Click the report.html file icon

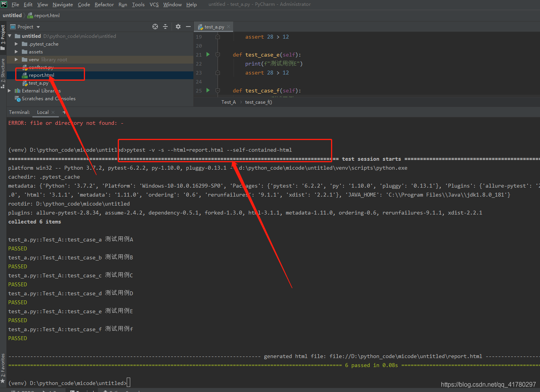(25, 75)
